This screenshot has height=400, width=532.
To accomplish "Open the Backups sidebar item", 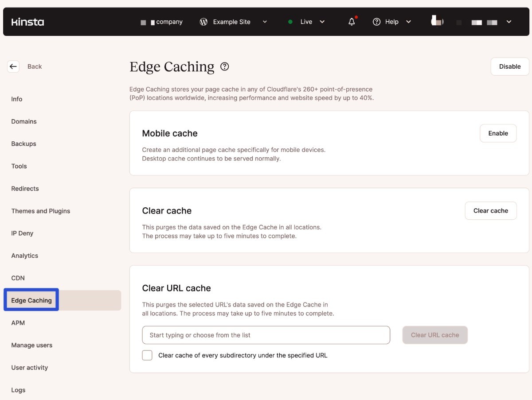I will [x=24, y=144].
